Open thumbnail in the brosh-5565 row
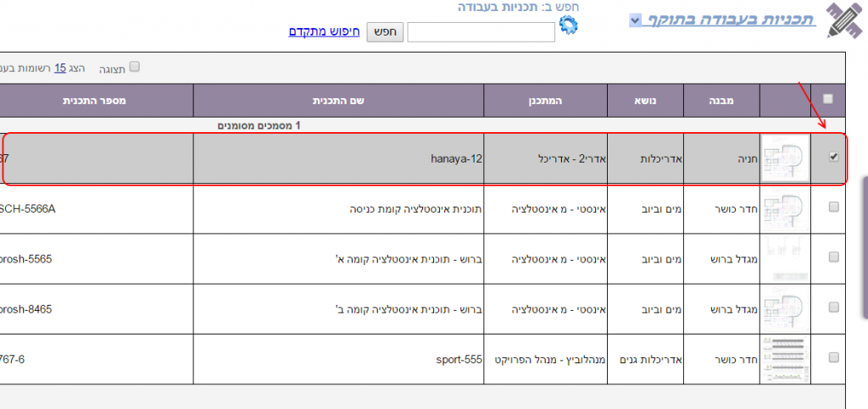 [786, 259]
